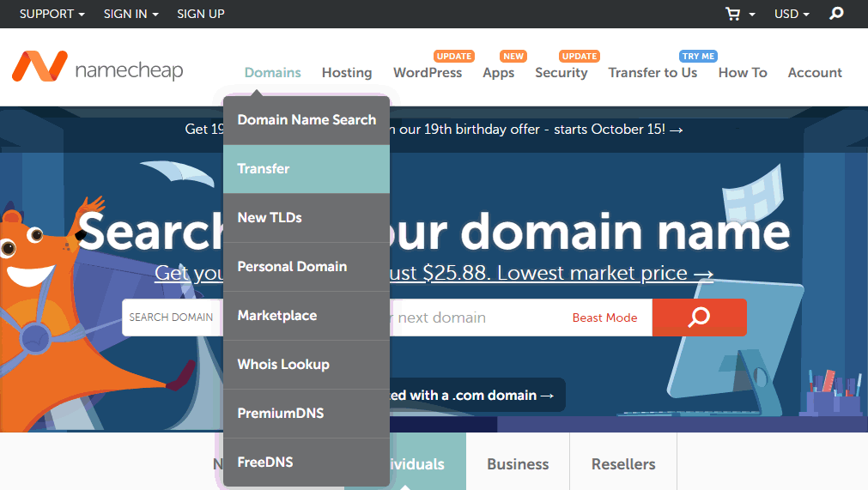Open the Hosting menu
The image size is (868, 490).
(347, 72)
